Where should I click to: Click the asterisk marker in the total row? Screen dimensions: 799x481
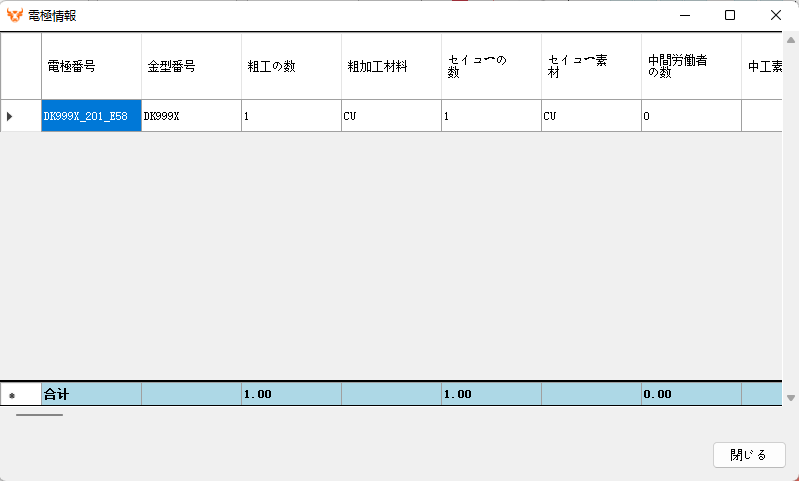coord(12,395)
